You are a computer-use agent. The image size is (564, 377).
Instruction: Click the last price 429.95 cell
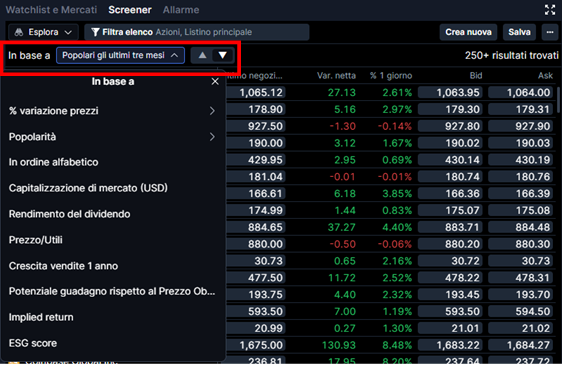click(256, 160)
